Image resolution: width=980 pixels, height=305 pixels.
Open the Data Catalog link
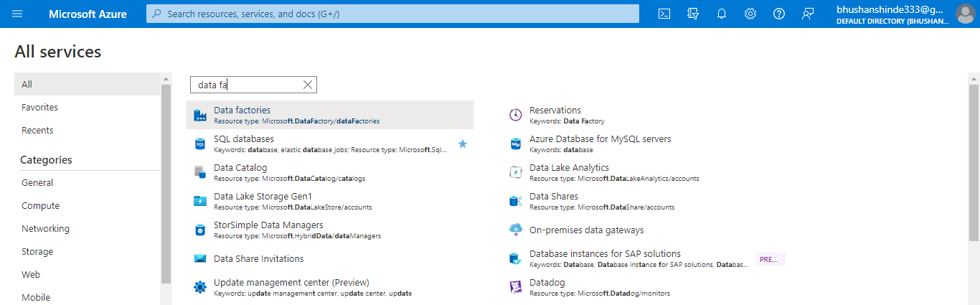240,168
